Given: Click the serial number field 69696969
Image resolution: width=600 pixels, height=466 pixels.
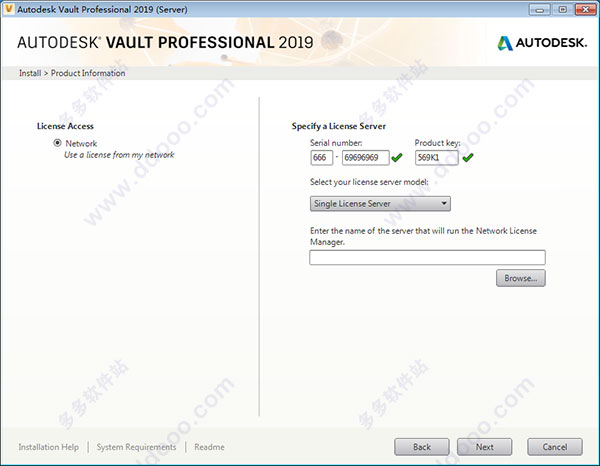Looking at the screenshot, I should [365, 158].
